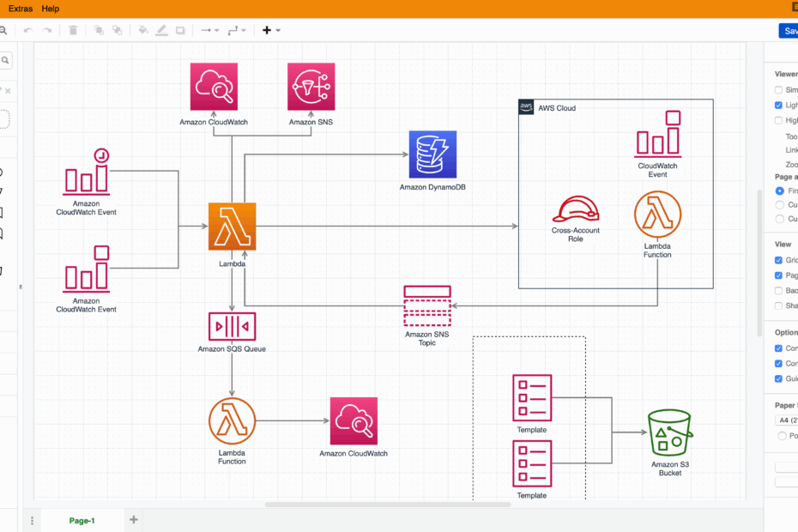The height and width of the screenshot is (532, 798).
Task: Enable the 'Bac' background checkbox
Action: pyautogui.click(x=778, y=290)
